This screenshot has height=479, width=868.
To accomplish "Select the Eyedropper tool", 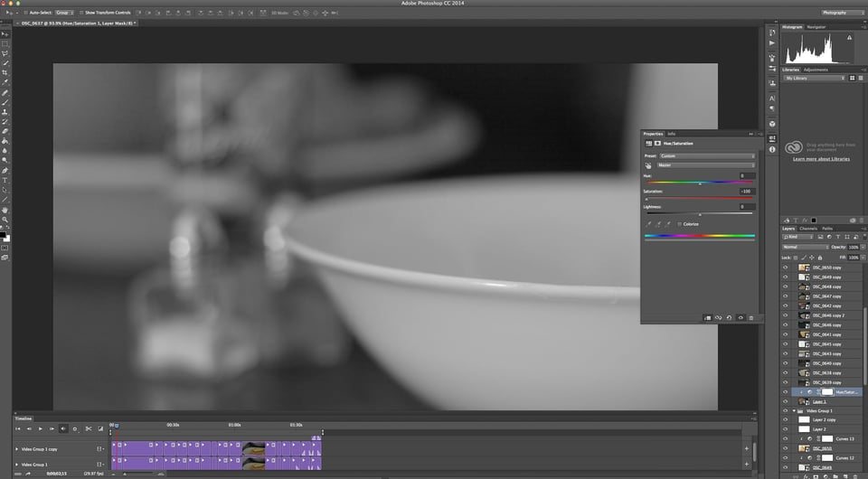I will [5, 82].
